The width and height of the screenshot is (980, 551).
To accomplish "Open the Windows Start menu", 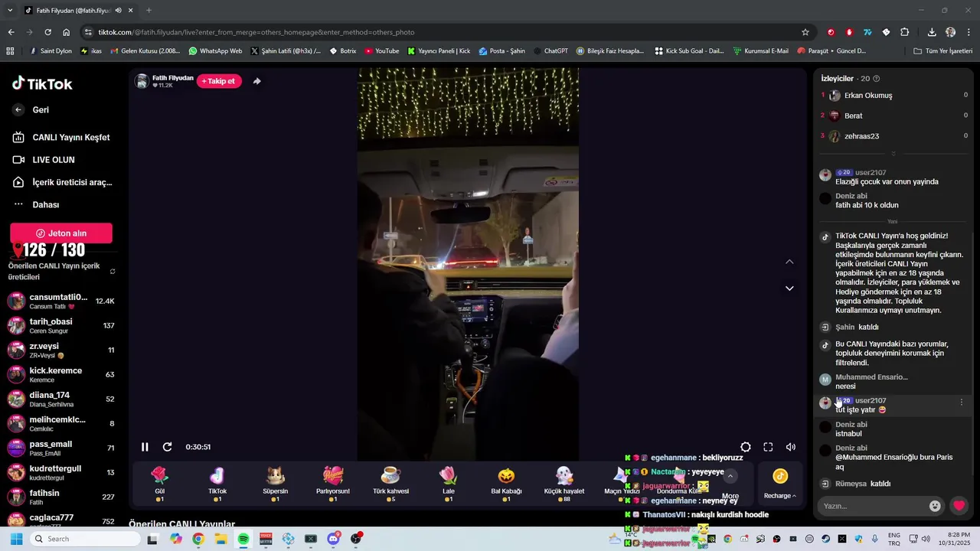I will click(16, 539).
